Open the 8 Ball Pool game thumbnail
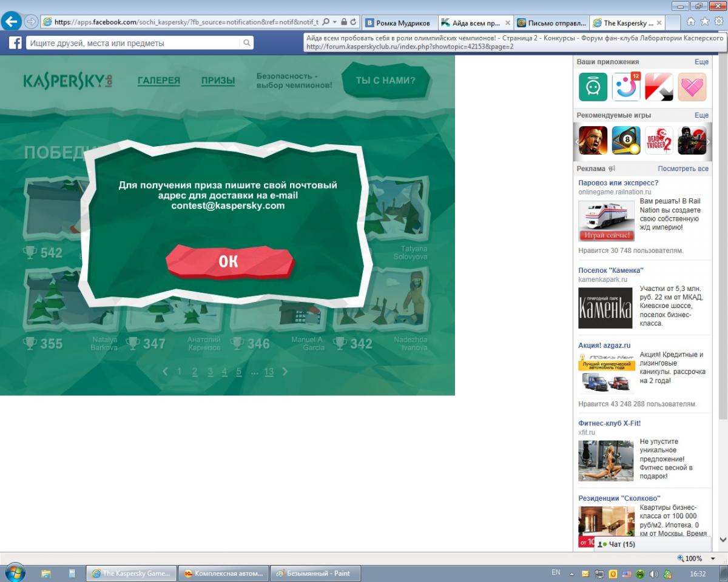The image size is (728, 582). point(626,141)
